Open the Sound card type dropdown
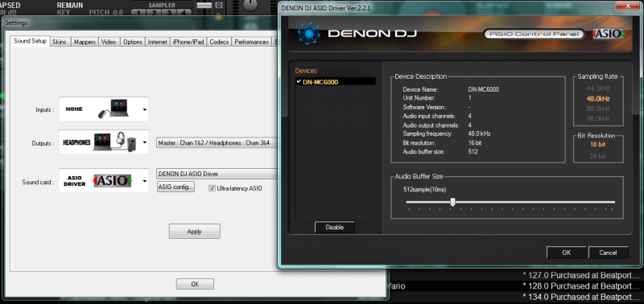Viewport: 644px width, 304px height. coord(145,181)
